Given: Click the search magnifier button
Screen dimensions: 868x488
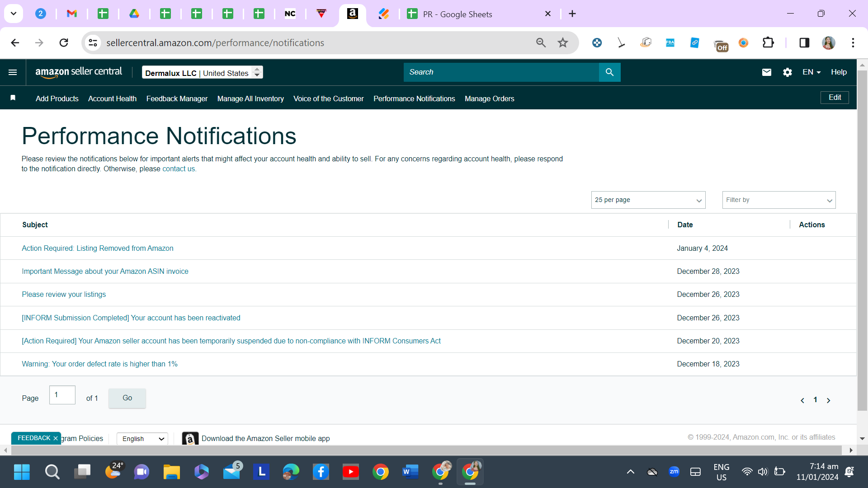Looking at the screenshot, I should (609, 72).
